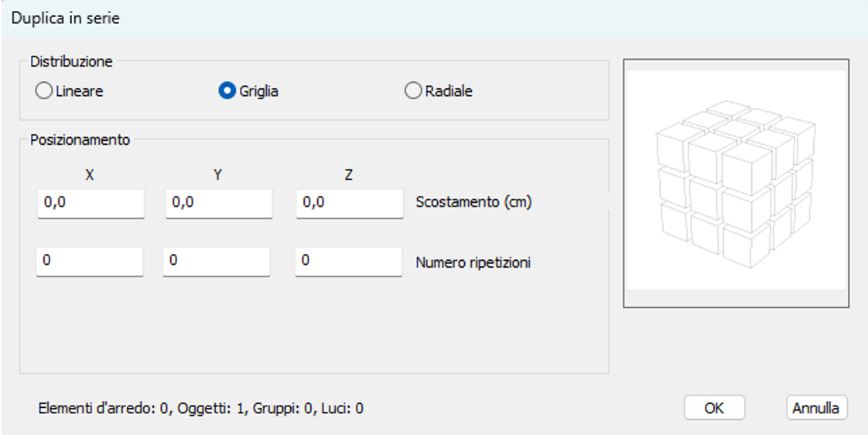
Task: Select the Lineare distribution radio button
Action: [44, 91]
